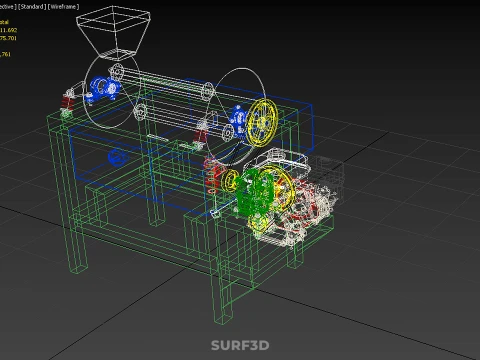Select the white wireframe hopper funnel
480x360 pixels.
click(113, 33)
